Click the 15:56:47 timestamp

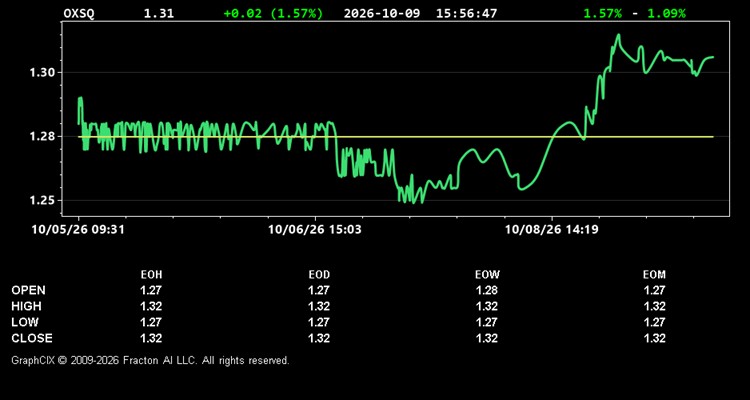466,13
